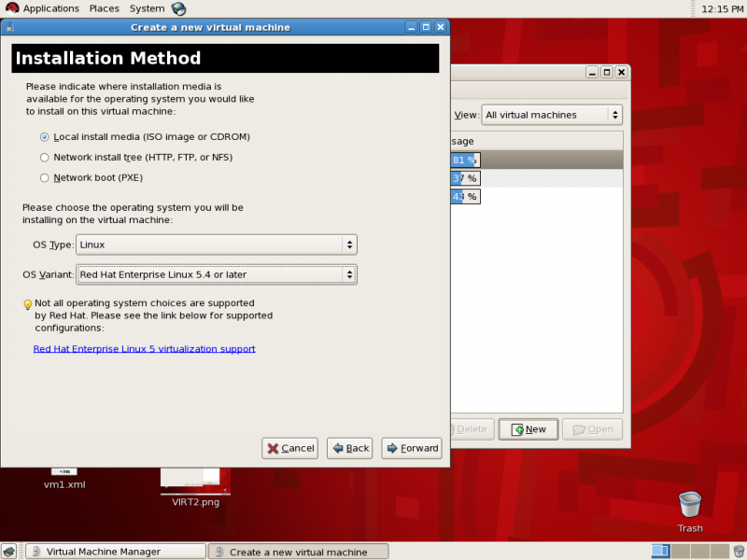Open the System menu
The height and width of the screenshot is (560, 747).
[147, 8]
